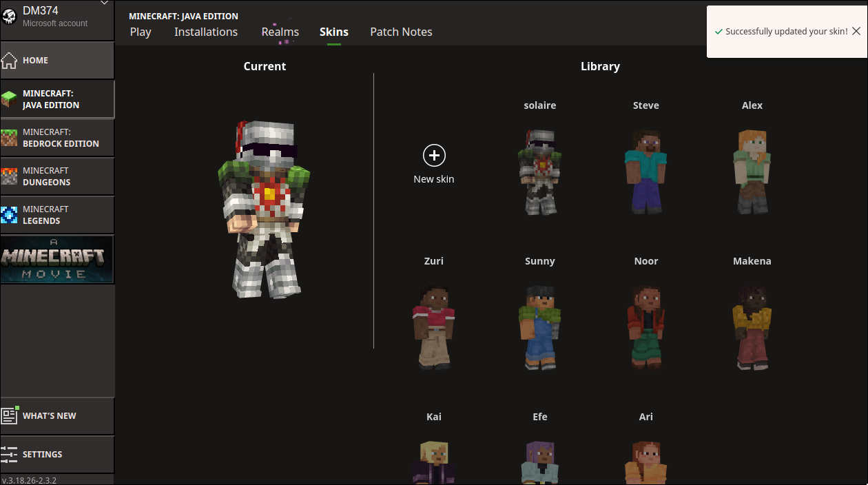Pick the Efe skin
This screenshot has height=485, width=868.
(540, 462)
